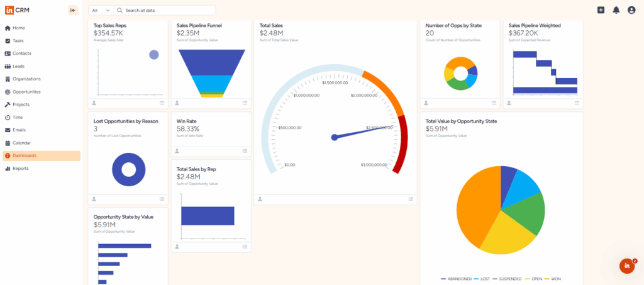Open list menu on Total Sales card

pos(411,199)
